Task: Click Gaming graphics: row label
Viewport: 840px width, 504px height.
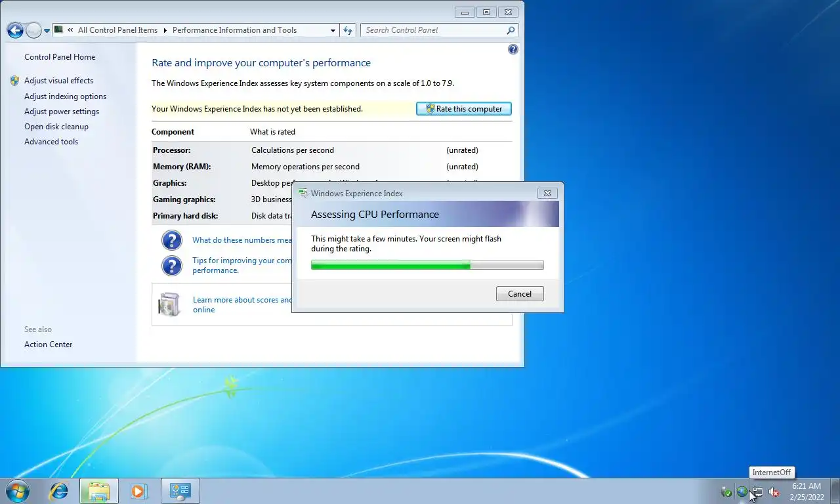Action: pos(184,199)
